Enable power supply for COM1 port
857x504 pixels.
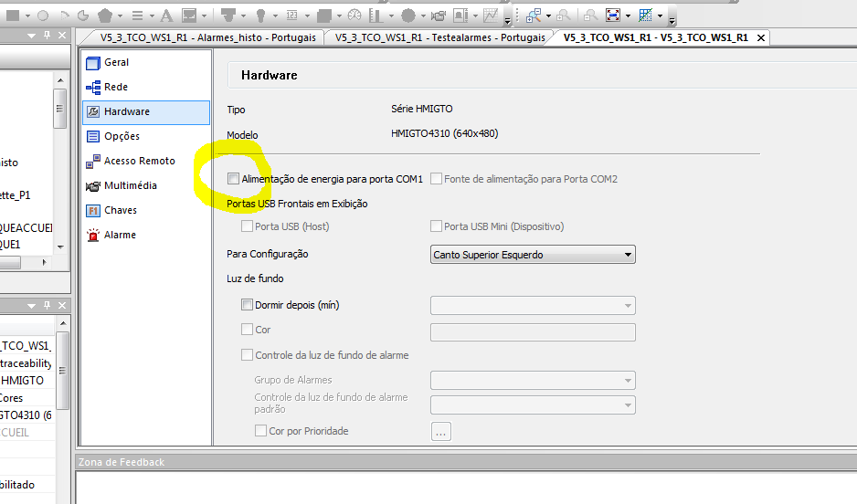click(234, 179)
